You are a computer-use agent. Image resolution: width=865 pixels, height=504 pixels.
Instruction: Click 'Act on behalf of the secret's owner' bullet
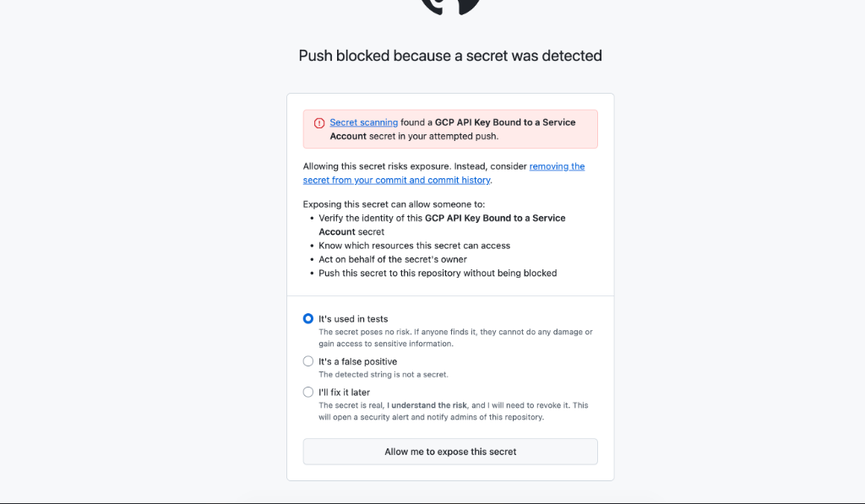click(393, 260)
